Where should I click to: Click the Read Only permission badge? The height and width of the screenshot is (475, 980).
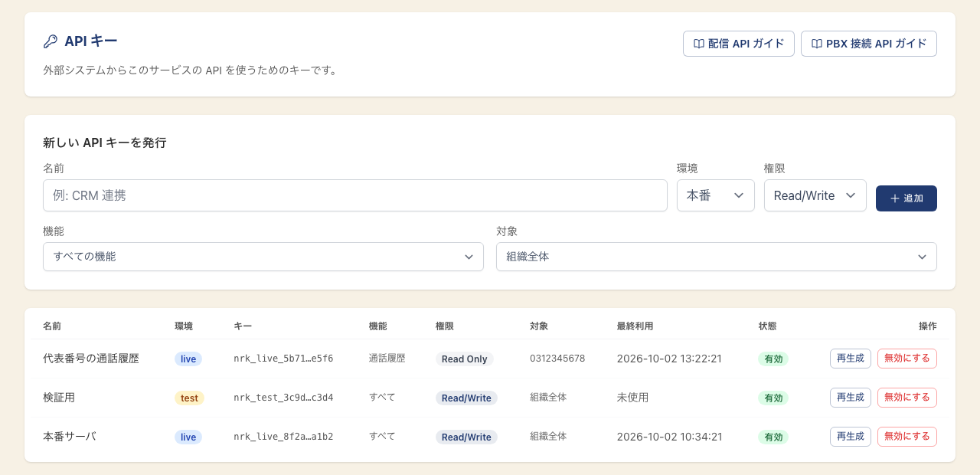pos(465,359)
